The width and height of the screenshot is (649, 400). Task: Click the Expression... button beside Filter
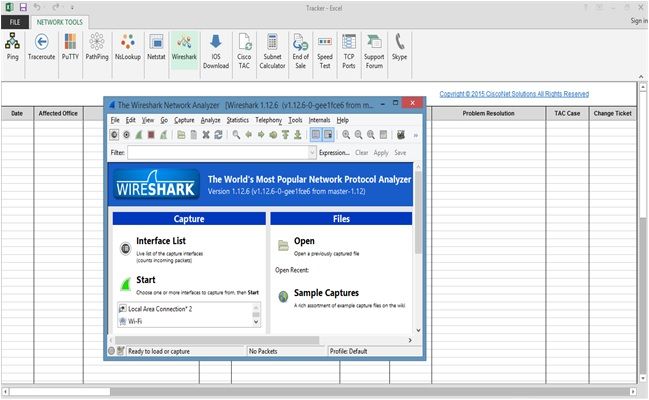(335, 153)
